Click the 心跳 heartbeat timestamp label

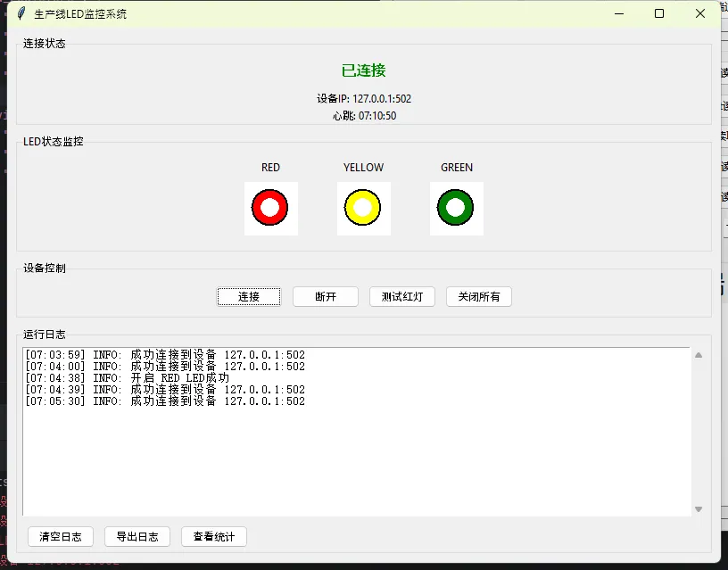364,116
